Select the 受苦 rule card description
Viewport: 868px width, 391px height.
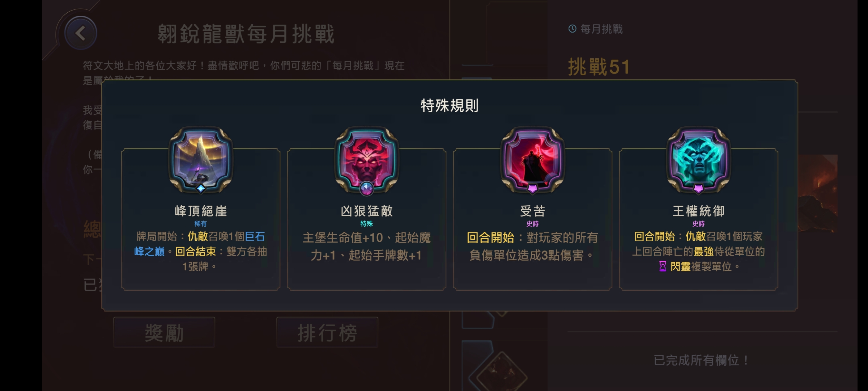533,247
